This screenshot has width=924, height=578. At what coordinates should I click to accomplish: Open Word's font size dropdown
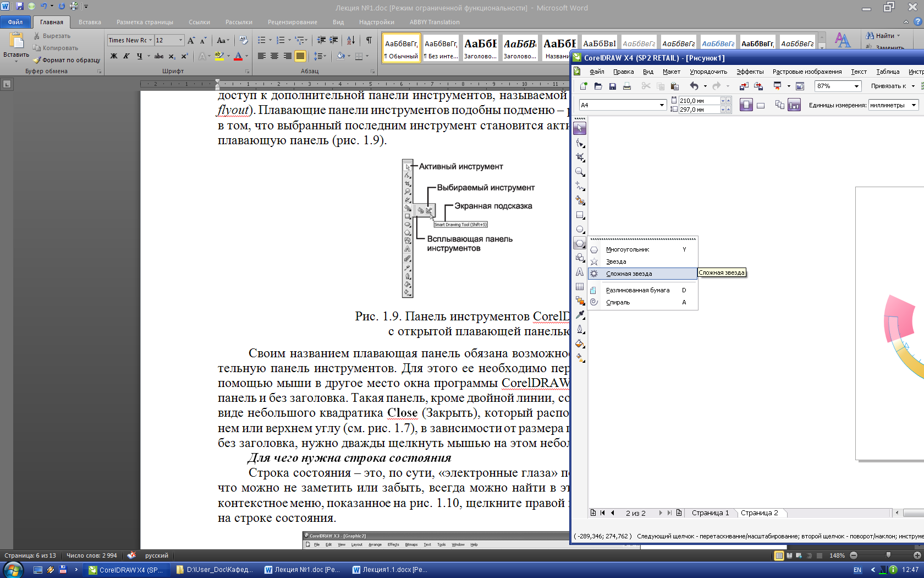[180, 40]
